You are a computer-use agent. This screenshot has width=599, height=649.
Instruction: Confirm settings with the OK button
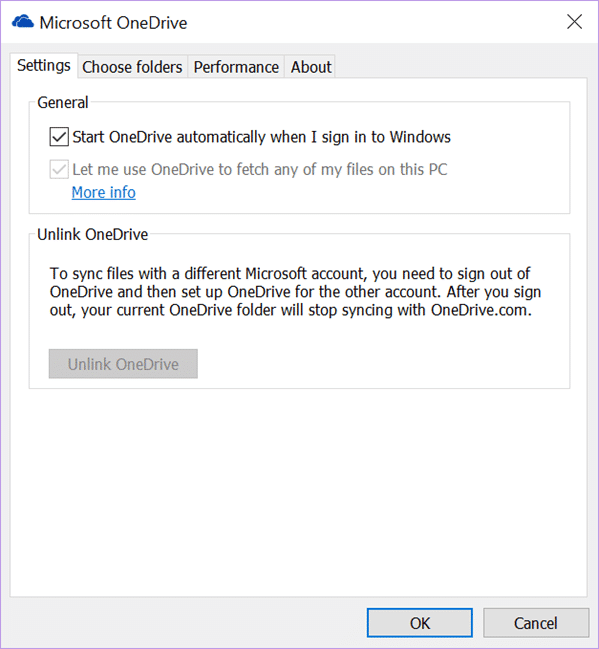click(419, 623)
